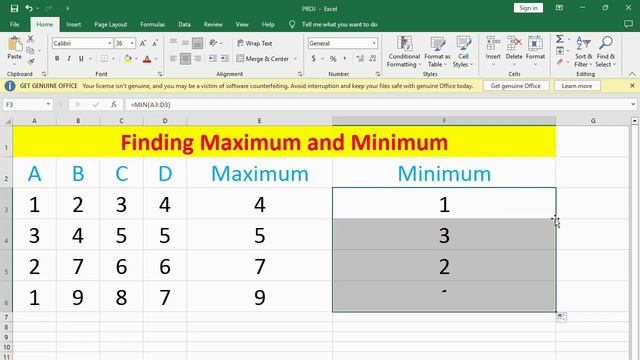The width and height of the screenshot is (640, 360).
Task: Click Tell me what you want to do
Action: pyautogui.click(x=339, y=24)
